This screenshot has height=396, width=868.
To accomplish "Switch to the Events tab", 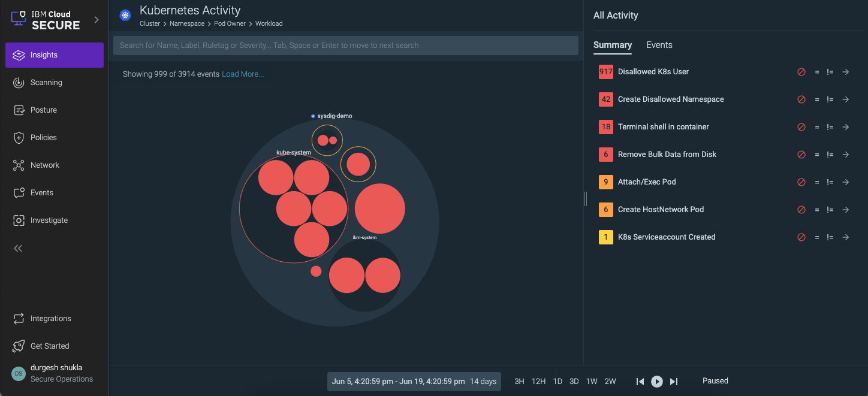I will 659,44.
